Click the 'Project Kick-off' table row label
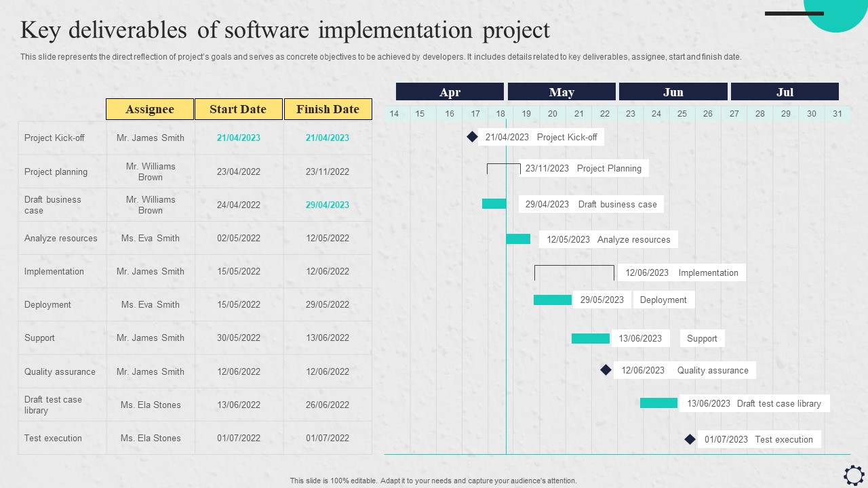The width and height of the screenshot is (868, 488). click(54, 138)
